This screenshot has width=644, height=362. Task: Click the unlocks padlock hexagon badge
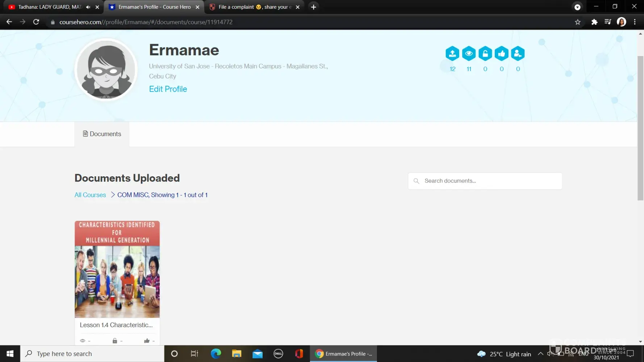[x=485, y=54]
